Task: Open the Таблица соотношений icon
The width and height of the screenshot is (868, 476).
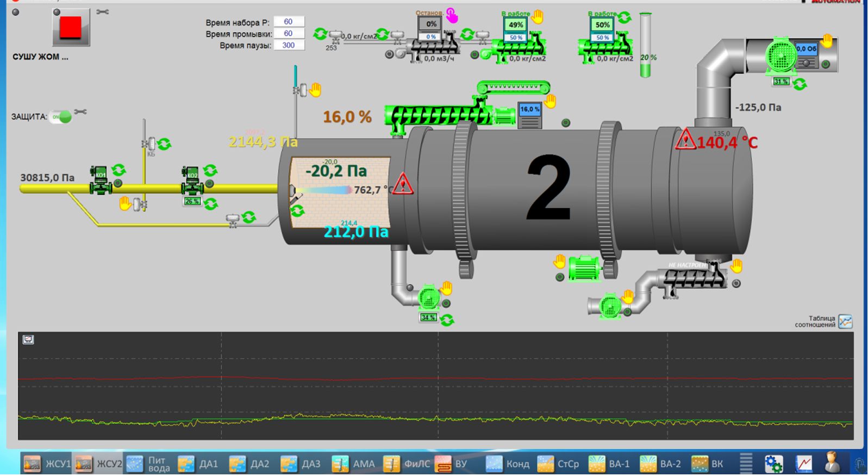Action: [x=845, y=322]
